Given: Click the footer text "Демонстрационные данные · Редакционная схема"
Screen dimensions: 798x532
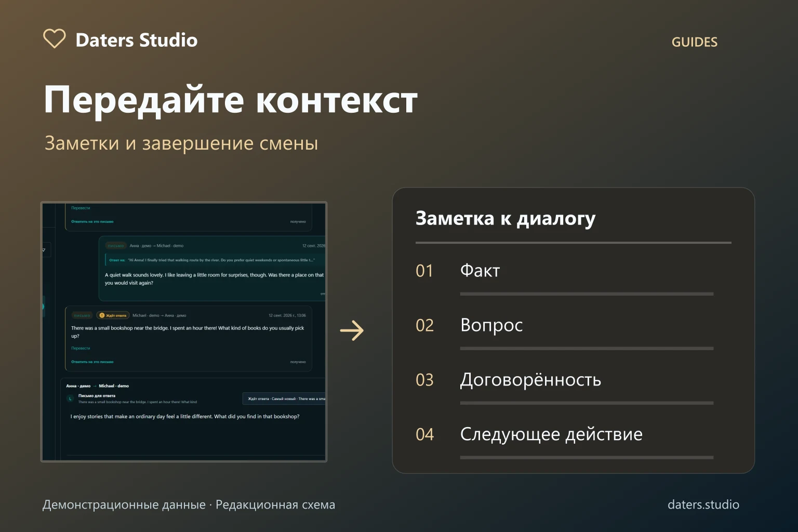Looking at the screenshot, I should click(x=189, y=504).
